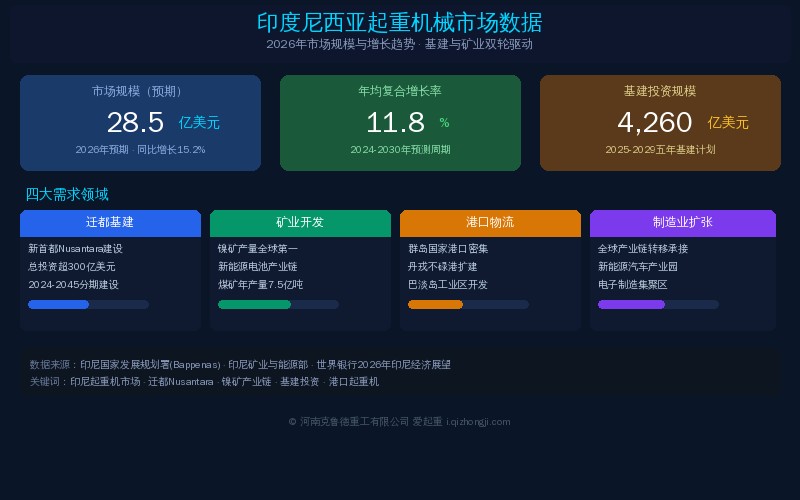Click the line 新能源汽车产业园

pyautogui.click(x=638, y=267)
